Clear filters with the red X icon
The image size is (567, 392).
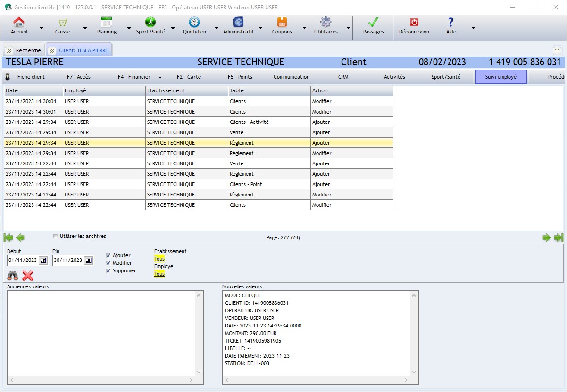pos(28,276)
